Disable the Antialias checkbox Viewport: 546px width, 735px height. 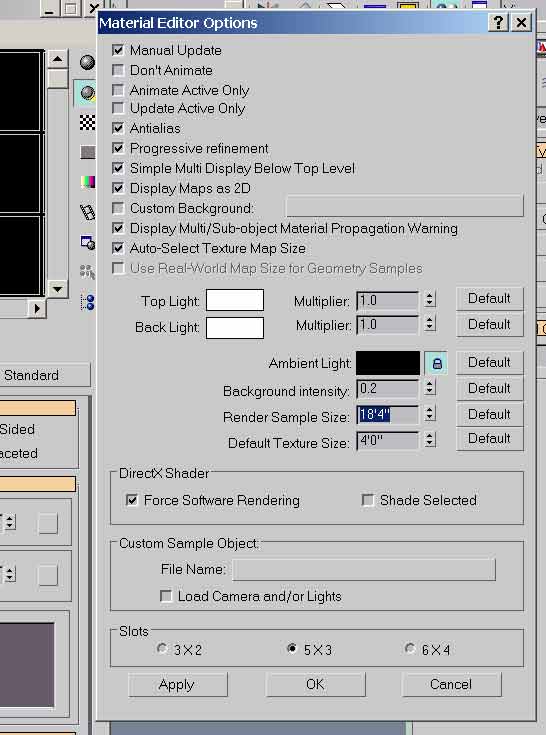(x=118, y=128)
